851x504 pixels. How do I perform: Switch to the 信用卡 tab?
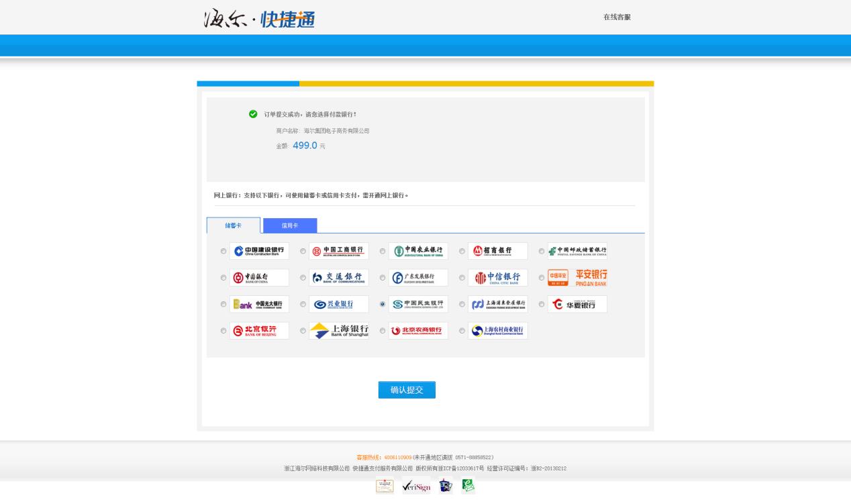click(x=290, y=225)
